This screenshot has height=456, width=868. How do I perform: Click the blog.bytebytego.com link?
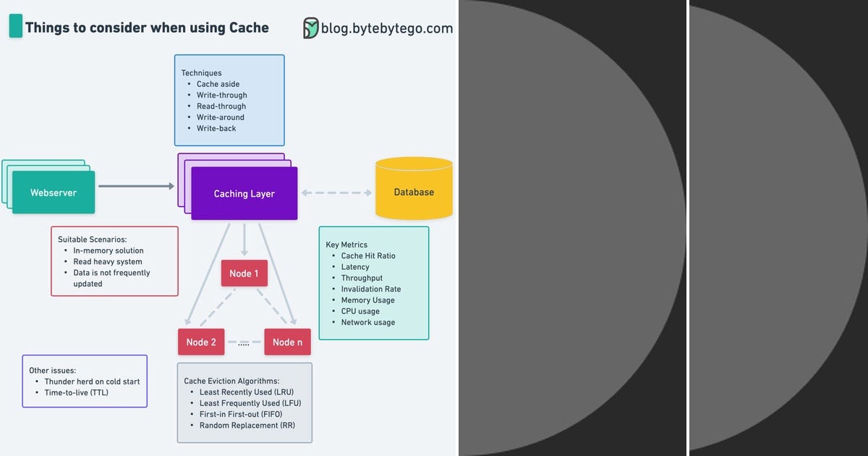pos(388,29)
